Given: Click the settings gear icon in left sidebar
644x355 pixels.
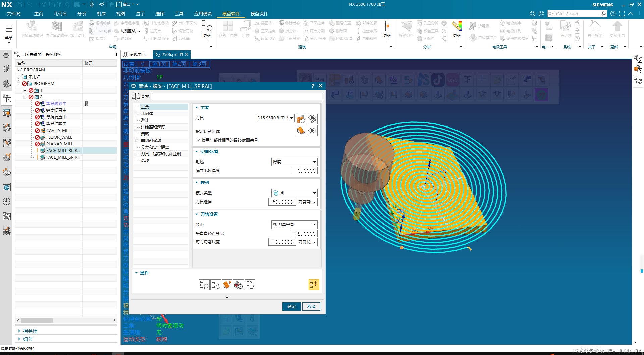Looking at the screenshot, I should [x=6, y=55].
